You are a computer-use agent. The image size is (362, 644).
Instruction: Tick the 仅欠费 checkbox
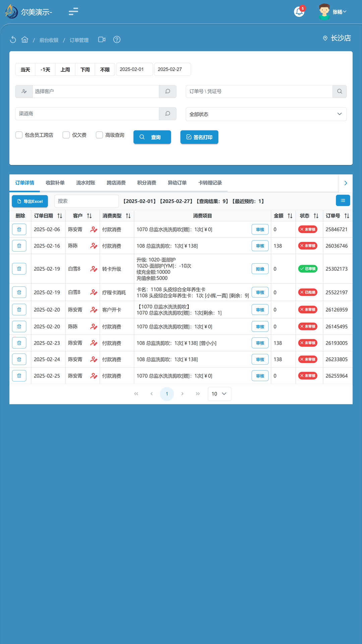tap(66, 135)
